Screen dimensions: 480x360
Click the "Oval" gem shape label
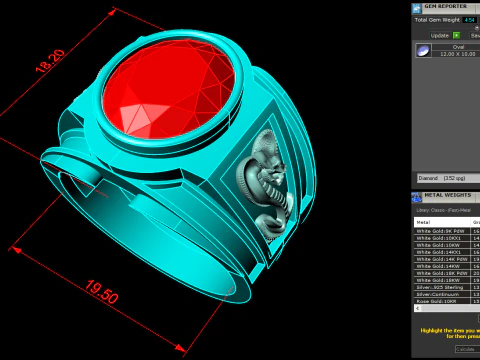click(x=458, y=47)
